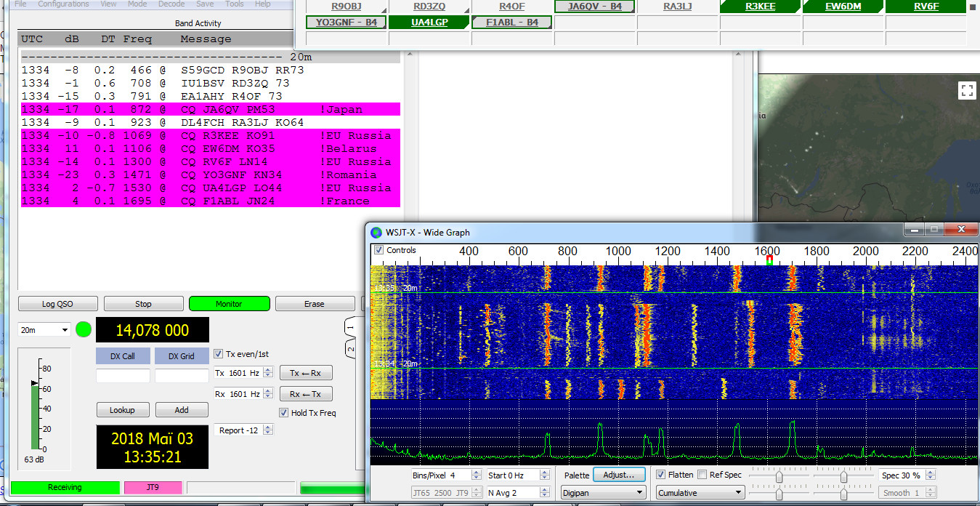The image size is (980, 506).
Task: Open the Decode menu
Action: tap(171, 4)
